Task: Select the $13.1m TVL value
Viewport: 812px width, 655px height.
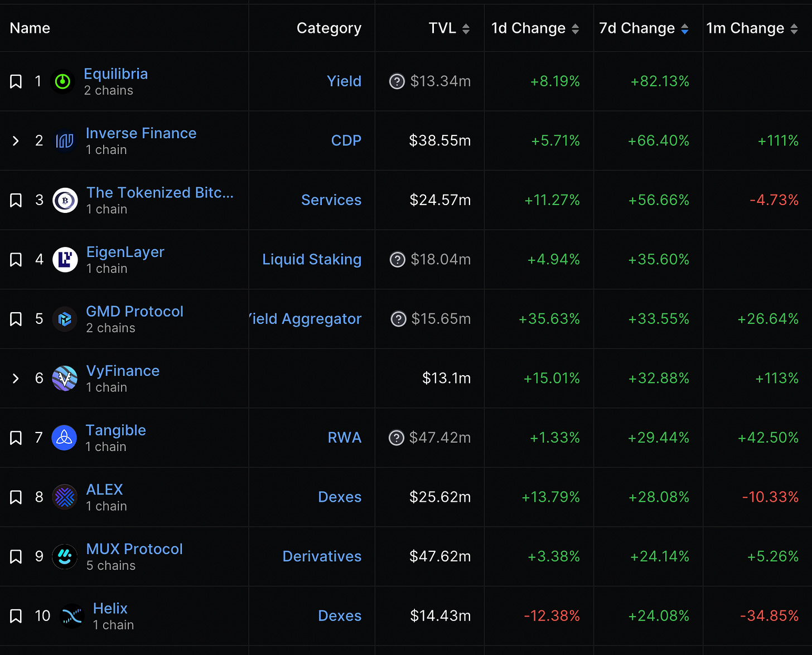Action: [446, 379]
